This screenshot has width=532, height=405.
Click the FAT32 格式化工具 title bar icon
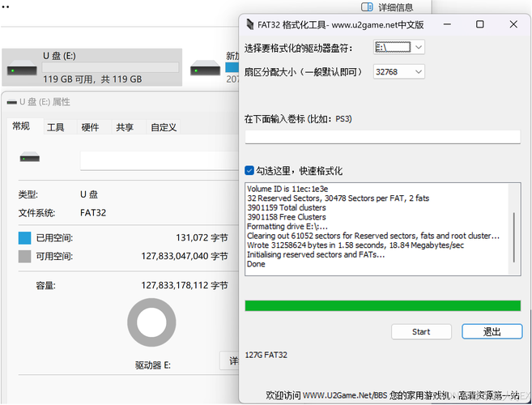[250, 25]
